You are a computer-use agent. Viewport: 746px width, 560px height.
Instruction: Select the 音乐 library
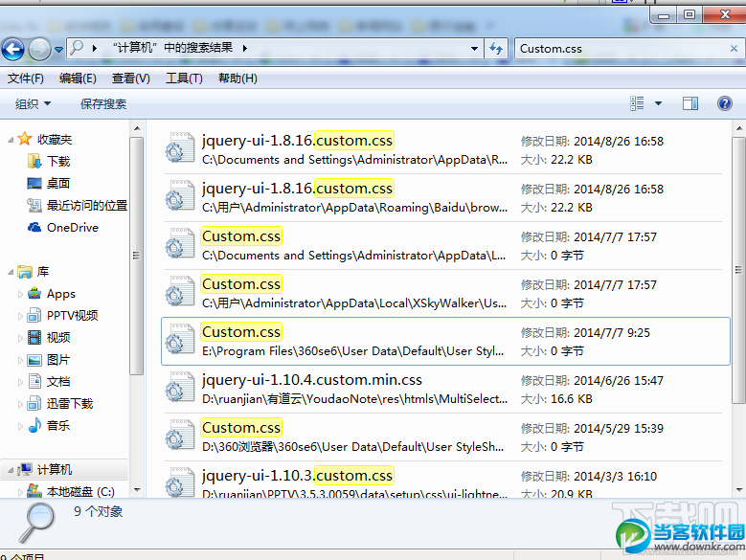coord(49,425)
